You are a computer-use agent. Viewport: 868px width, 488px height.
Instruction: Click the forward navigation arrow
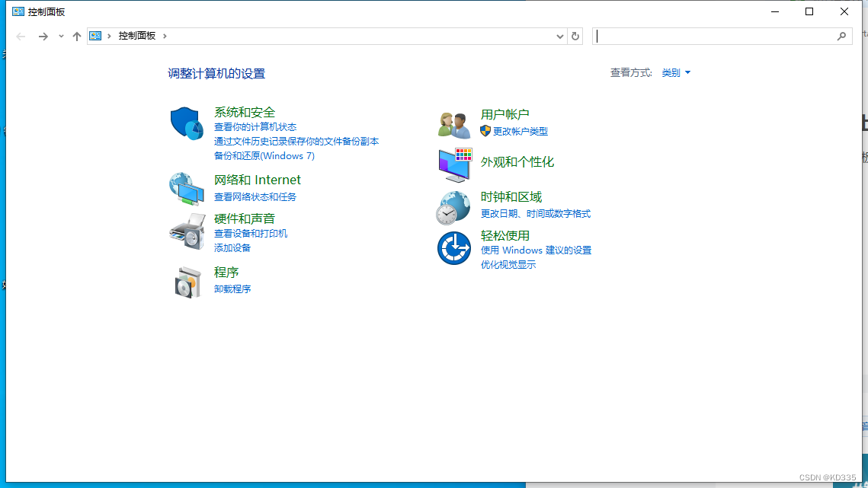click(x=43, y=37)
